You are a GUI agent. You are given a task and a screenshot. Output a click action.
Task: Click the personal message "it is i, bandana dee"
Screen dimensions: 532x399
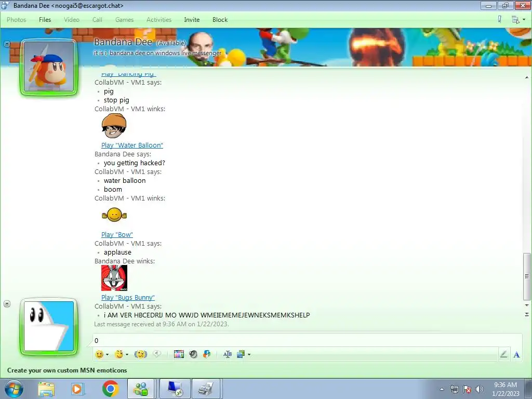157,53
